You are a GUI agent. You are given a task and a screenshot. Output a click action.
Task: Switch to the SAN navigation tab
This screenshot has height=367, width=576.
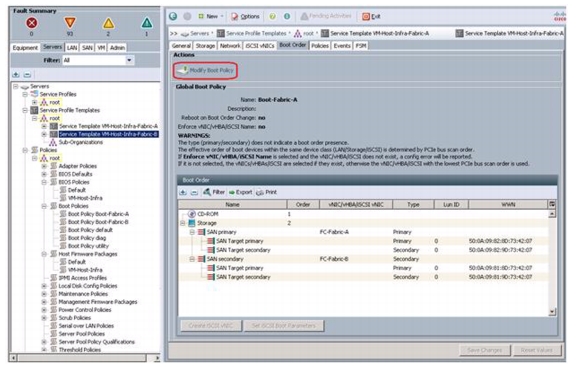click(x=87, y=47)
